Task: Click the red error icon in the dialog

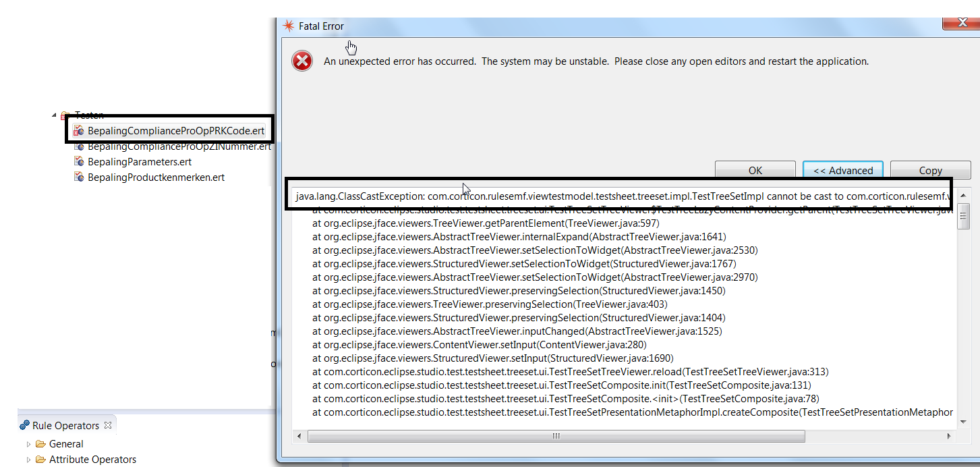Action: click(302, 60)
